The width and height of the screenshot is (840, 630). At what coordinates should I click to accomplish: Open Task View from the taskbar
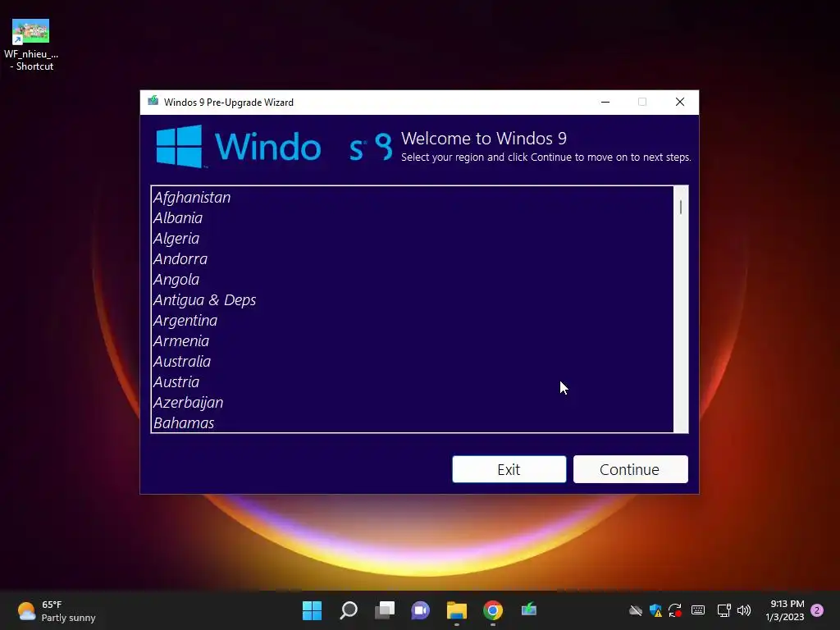(385, 610)
